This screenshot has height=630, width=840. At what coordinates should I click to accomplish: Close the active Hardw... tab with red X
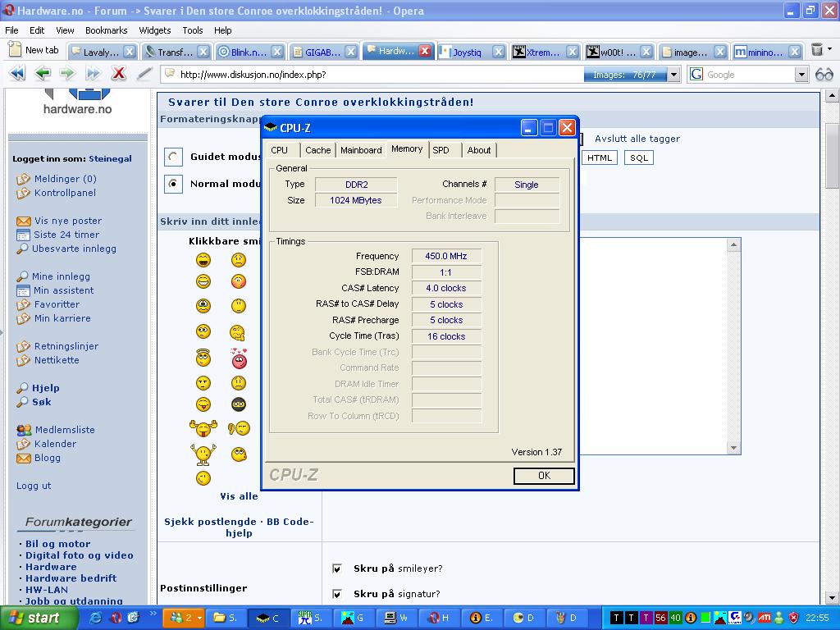point(425,51)
